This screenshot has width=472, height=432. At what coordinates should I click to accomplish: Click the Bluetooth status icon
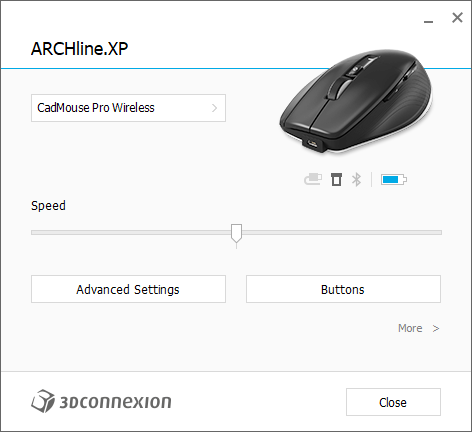356,180
